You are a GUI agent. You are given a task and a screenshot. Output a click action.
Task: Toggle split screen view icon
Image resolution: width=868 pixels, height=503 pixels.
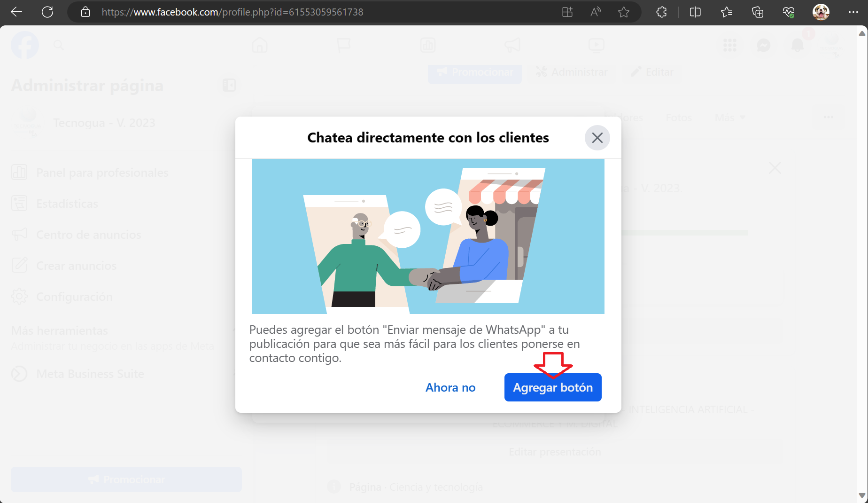695,12
